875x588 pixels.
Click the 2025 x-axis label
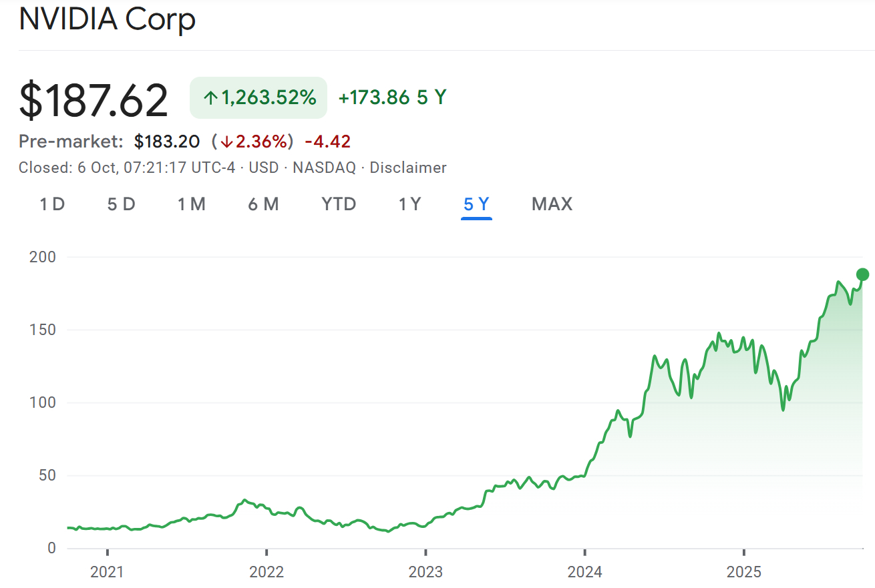[743, 572]
